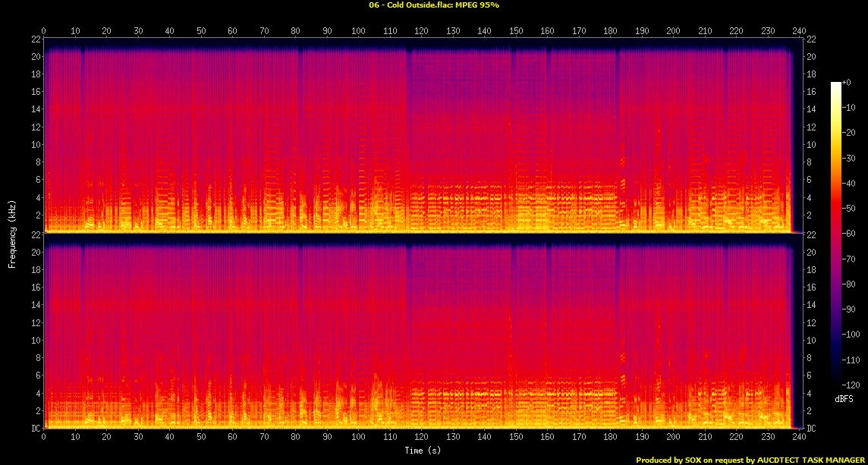
Task: Select the 200 second tick on the bottom time axis
Action: point(672,438)
